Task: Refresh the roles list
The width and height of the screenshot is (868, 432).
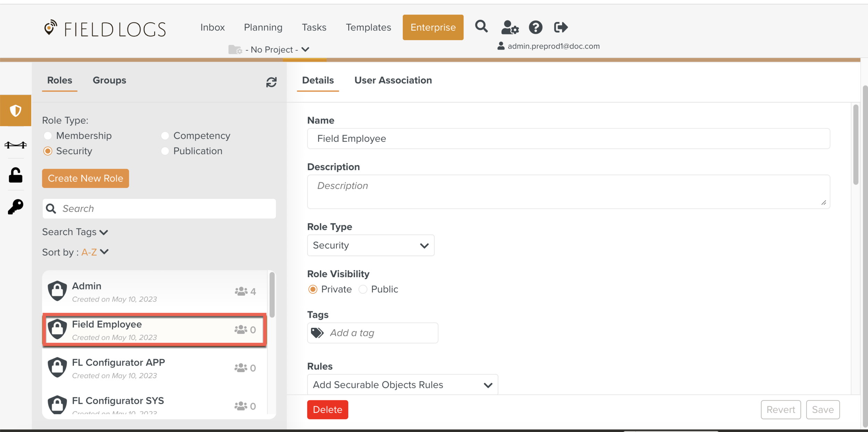Action: [271, 82]
